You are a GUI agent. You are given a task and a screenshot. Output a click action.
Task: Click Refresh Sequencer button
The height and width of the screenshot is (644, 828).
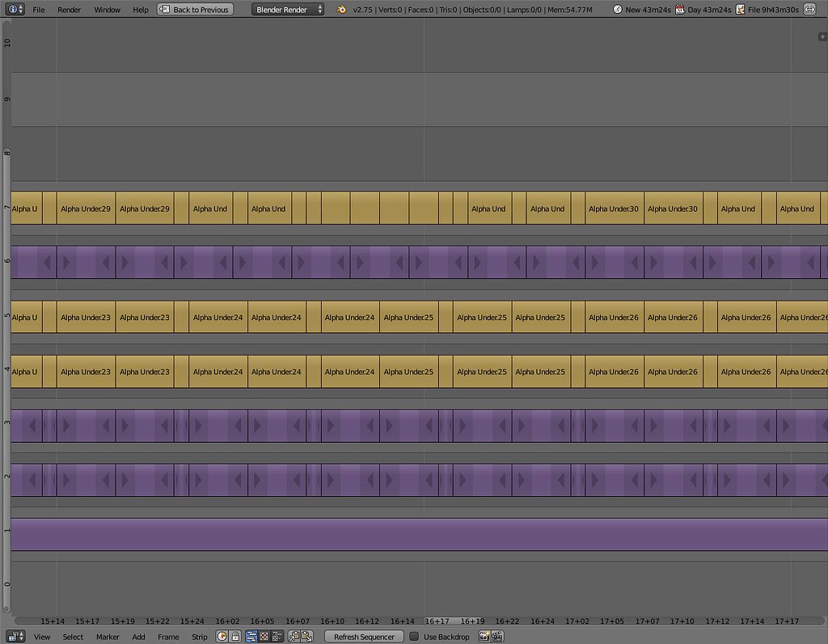point(364,637)
